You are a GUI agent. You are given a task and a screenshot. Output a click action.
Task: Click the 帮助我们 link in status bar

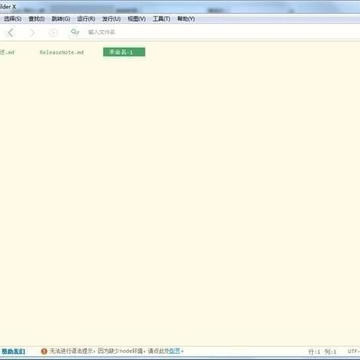(13, 351)
